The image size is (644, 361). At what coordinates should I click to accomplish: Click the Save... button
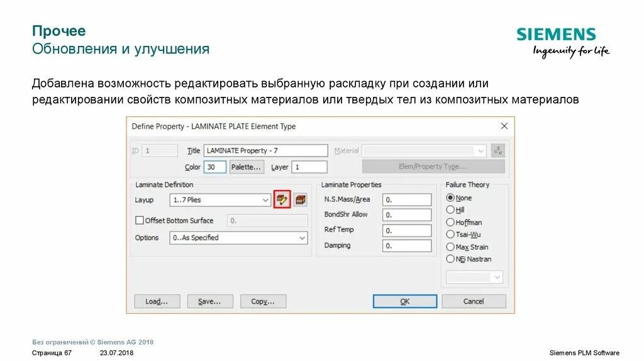[x=210, y=301]
